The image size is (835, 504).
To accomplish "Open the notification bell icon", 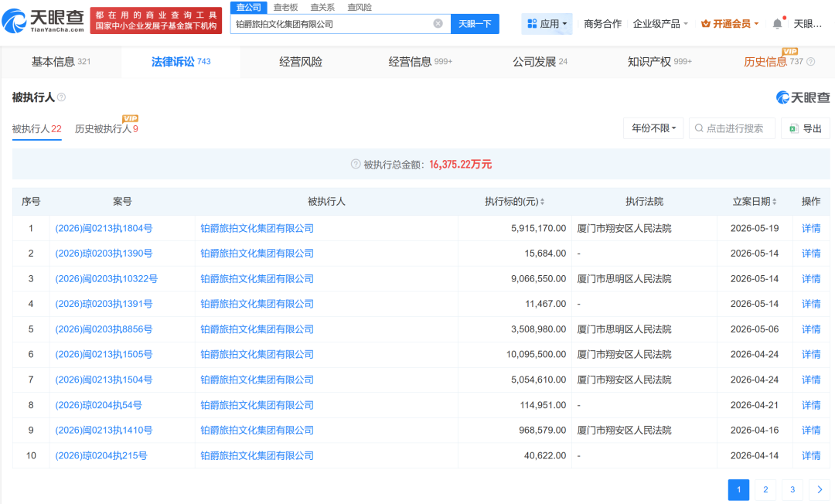I will point(778,23).
